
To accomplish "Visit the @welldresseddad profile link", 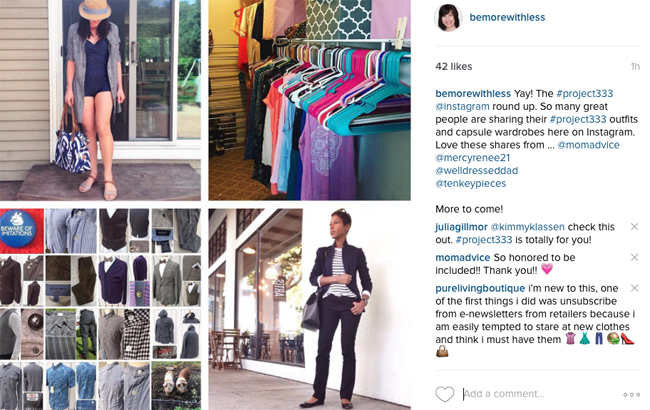I will point(477,171).
